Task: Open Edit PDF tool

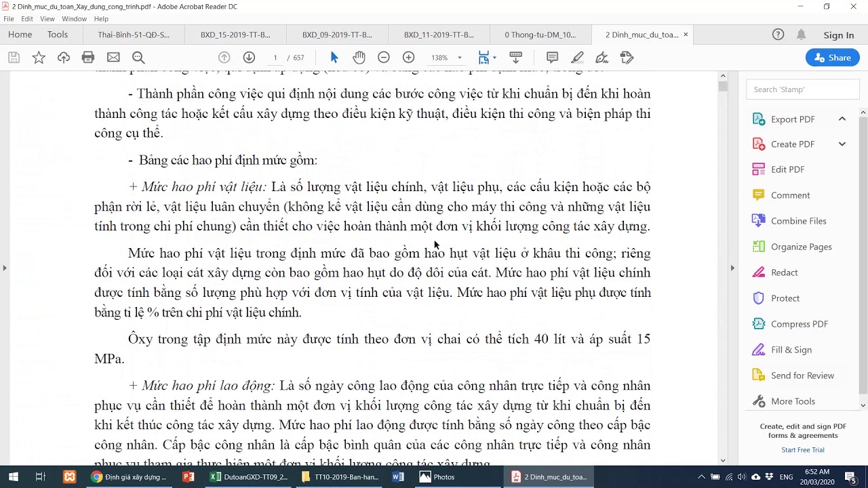Action: point(787,169)
